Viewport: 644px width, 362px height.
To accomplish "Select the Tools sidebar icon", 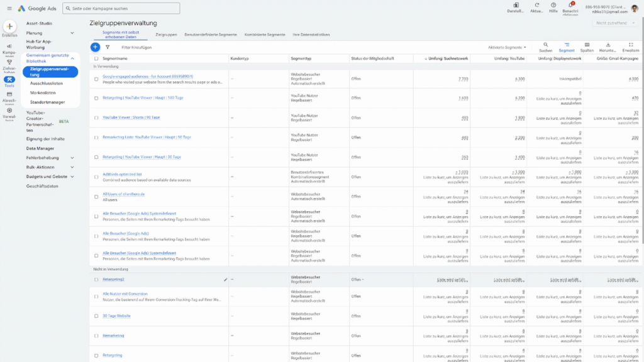I will (x=9, y=79).
